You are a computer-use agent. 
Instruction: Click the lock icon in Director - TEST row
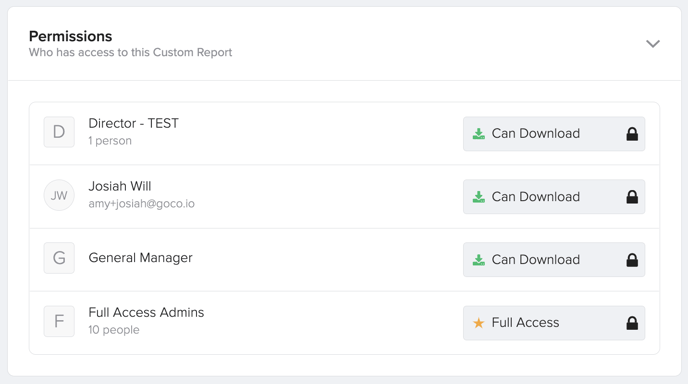tap(632, 134)
